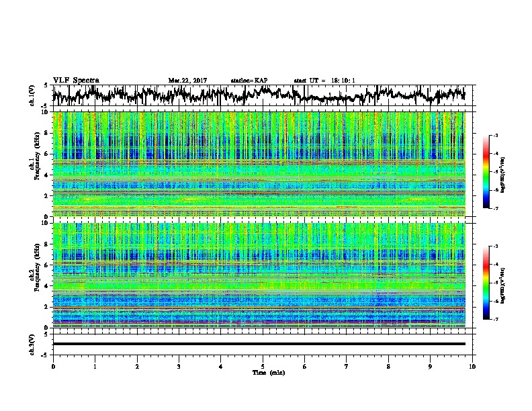Click the "-6" tick on lower colorbar
Screen dimensions: 532x411
coord(495,301)
